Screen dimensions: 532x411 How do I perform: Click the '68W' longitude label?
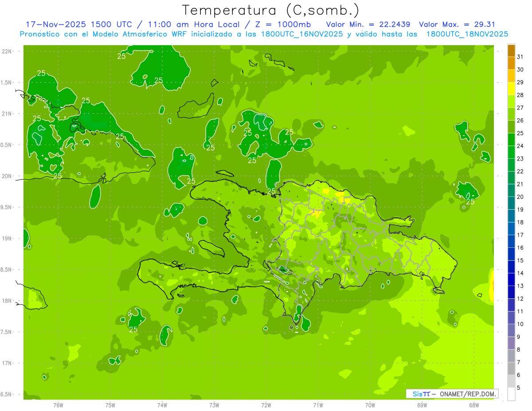click(x=474, y=405)
